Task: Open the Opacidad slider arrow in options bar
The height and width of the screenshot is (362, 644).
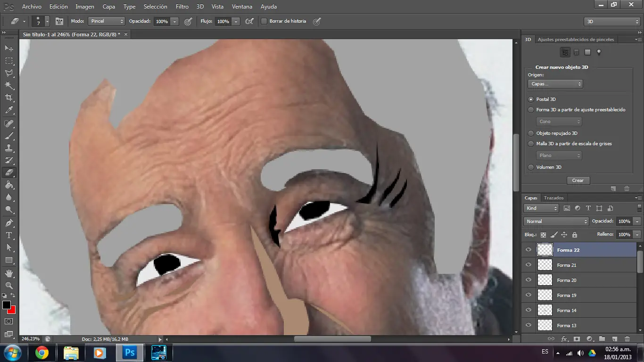Action: [175, 21]
